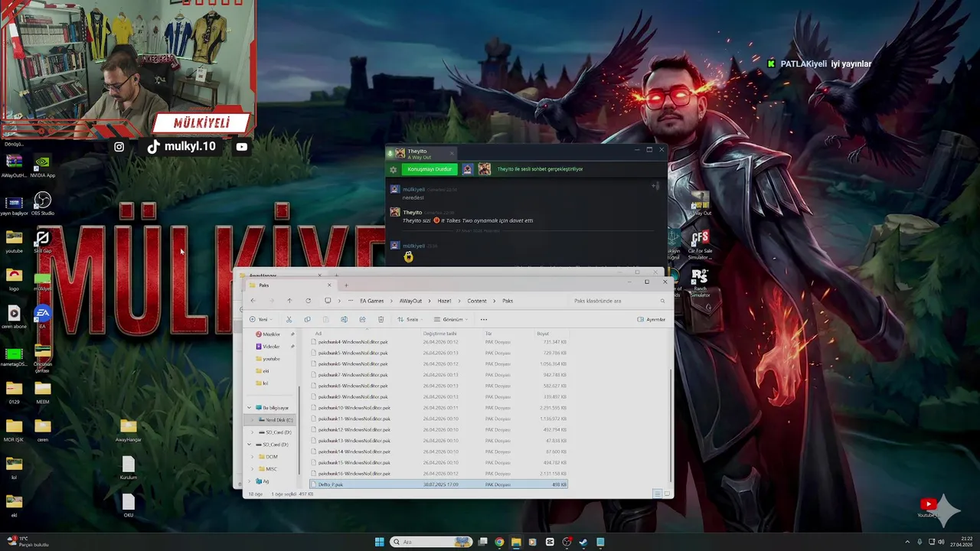This screenshot has height=551, width=980.
Task: Open File Explorer from the taskbar
Action: (x=516, y=542)
